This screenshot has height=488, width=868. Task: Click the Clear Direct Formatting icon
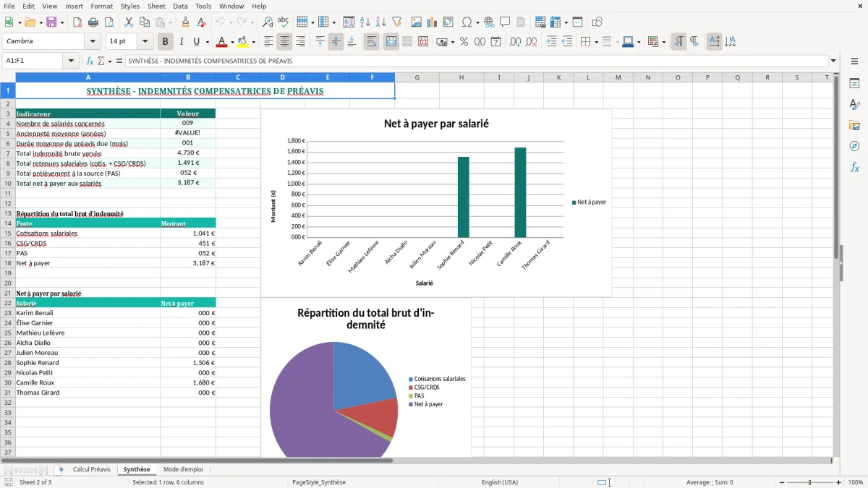(201, 22)
